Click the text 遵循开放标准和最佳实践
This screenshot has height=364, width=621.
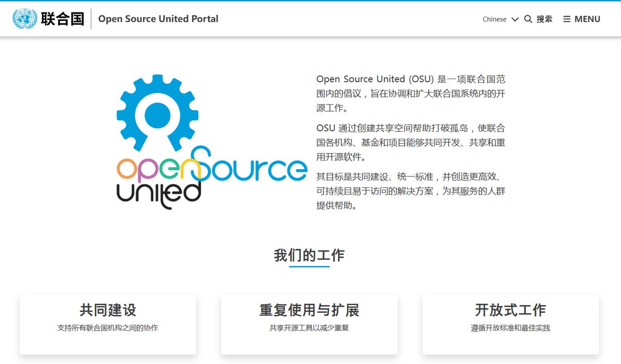(x=510, y=328)
